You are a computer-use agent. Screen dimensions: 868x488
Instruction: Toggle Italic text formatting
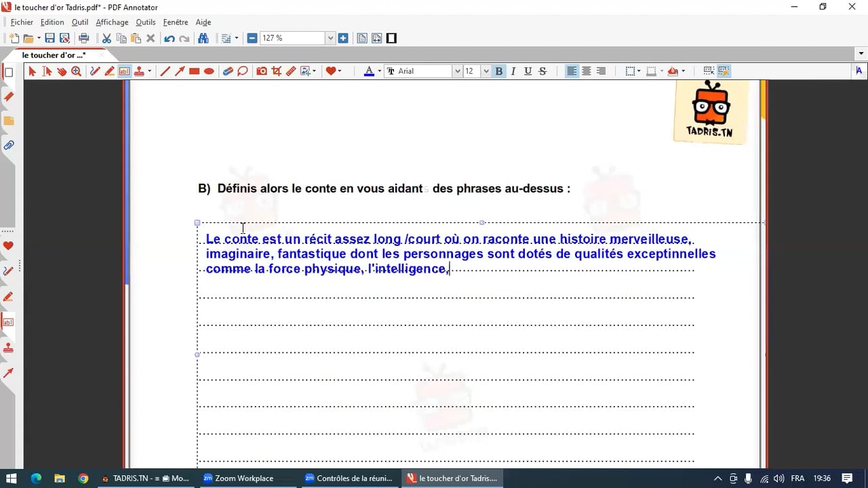click(513, 71)
